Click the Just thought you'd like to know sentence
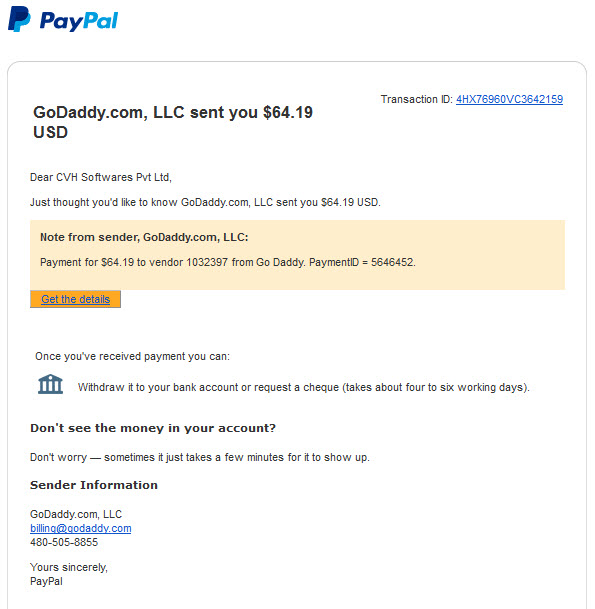Viewport: 595px width, 609px height. (205, 202)
